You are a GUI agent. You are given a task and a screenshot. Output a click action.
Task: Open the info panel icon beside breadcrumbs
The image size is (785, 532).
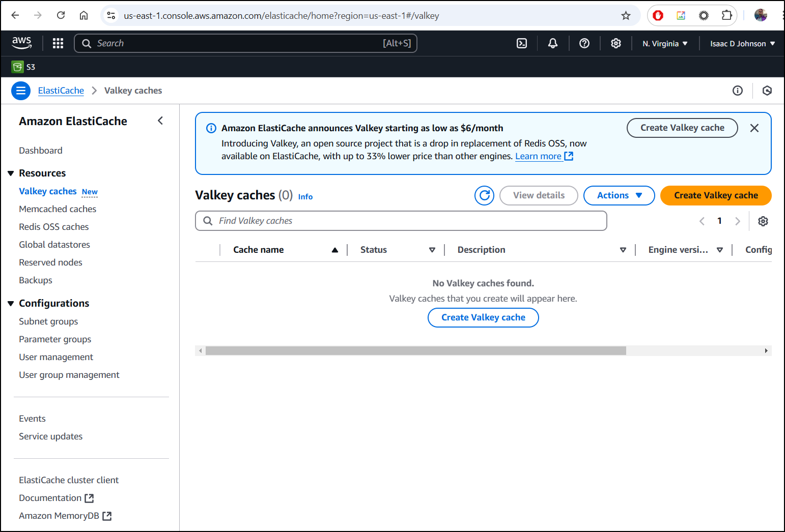[738, 91]
